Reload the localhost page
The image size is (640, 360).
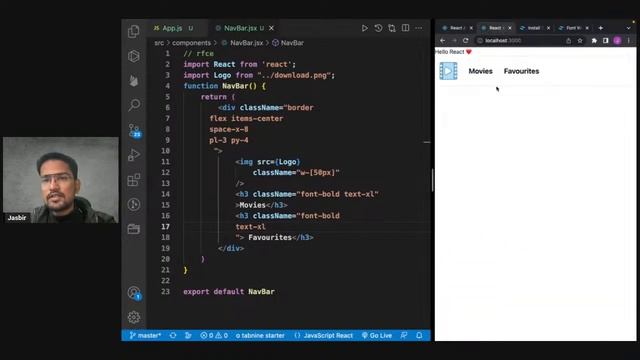[x=466, y=40]
